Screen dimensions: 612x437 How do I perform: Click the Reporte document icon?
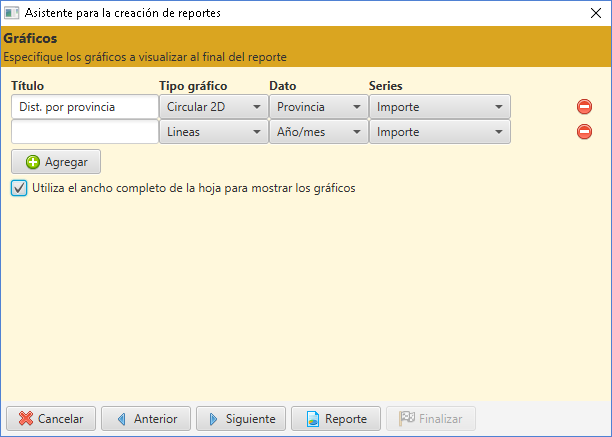[313, 419]
